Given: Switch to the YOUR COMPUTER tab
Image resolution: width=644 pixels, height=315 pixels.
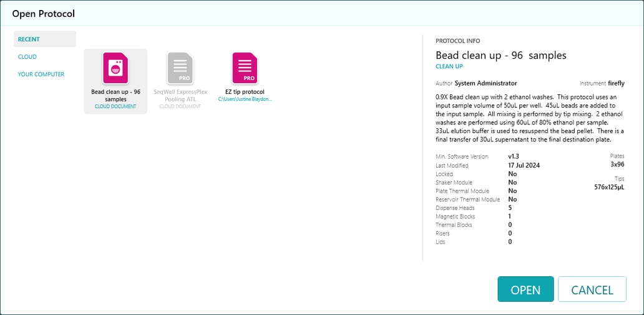Looking at the screenshot, I should coord(41,74).
